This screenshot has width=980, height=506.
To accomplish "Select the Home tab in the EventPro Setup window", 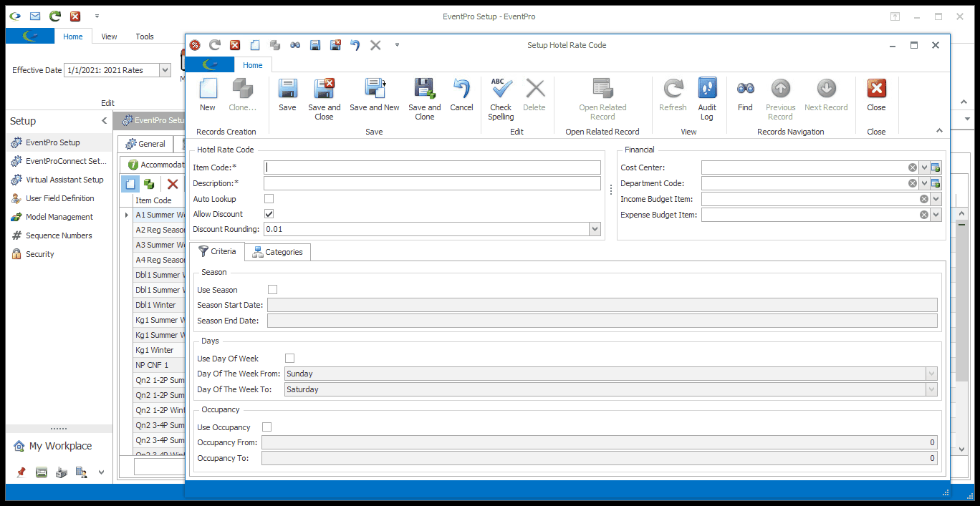I will pos(73,37).
